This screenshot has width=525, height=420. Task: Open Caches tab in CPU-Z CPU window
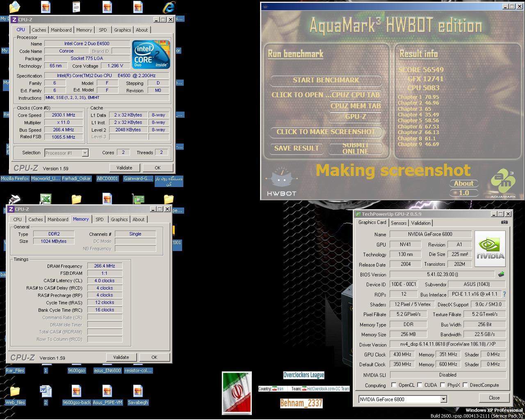point(39,30)
